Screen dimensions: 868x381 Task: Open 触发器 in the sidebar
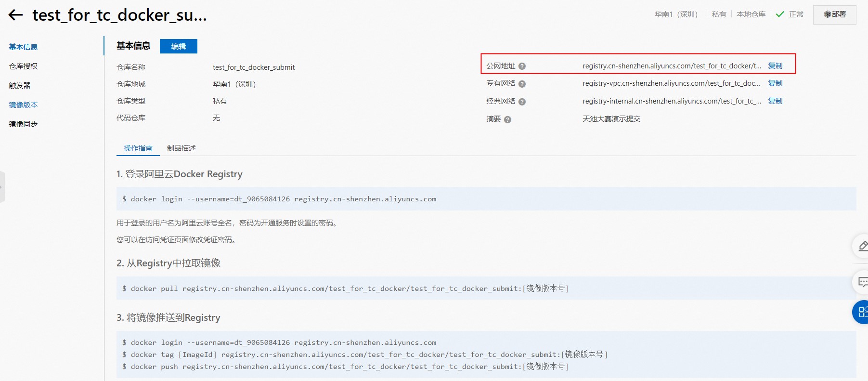(20, 86)
